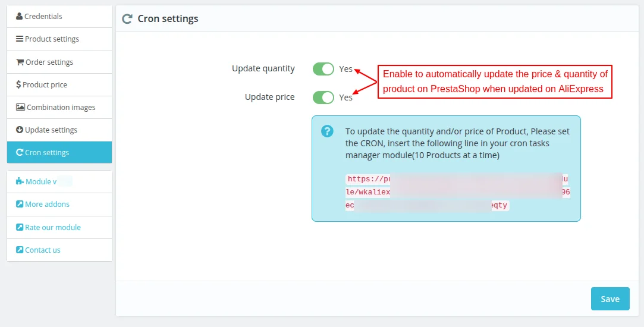The width and height of the screenshot is (644, 327).
Task: Click the Credentials user icon
Action: (x=20, y=17)
